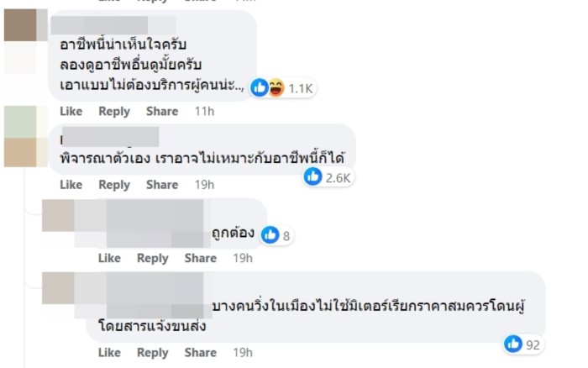This screenshot has width=588, height=368.
Task: Like the reply with 92 reactions
Action: (x=109, y=352)
